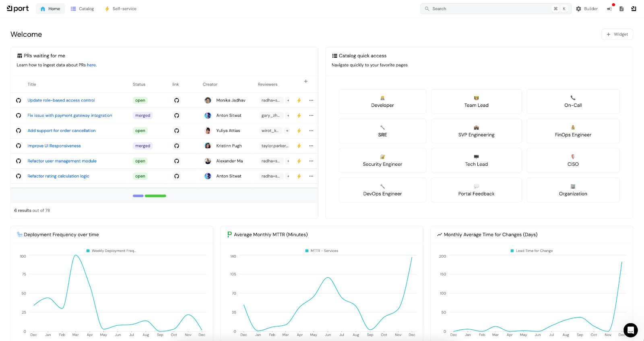Open the three-dot menu for Fix issue with payment gateway
The image size is (644, 341).
311,116
